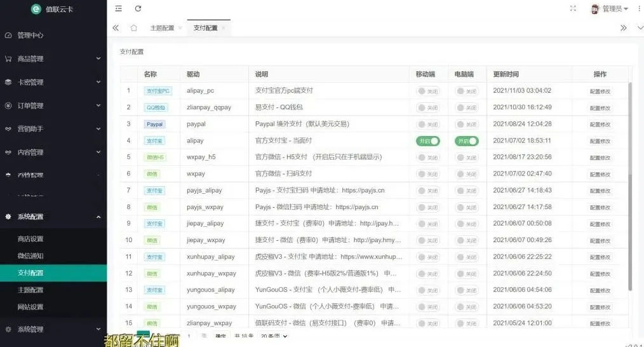This screenshot has height=347, width=644.
Task: Open the tab operations dropdown chevron
Action: (x=640, y=28)
